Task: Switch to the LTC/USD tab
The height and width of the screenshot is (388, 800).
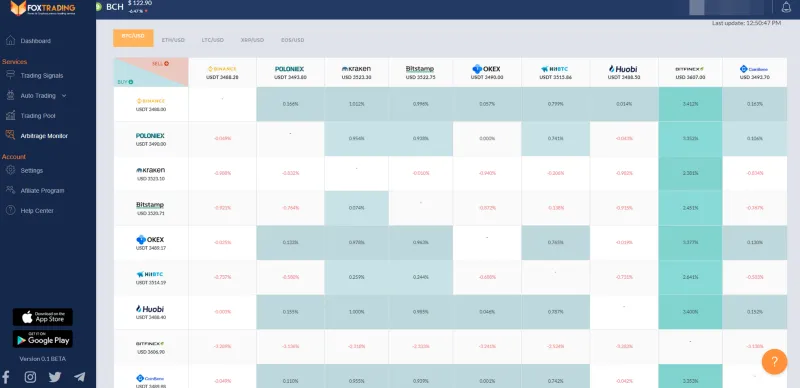Action: 212,40
